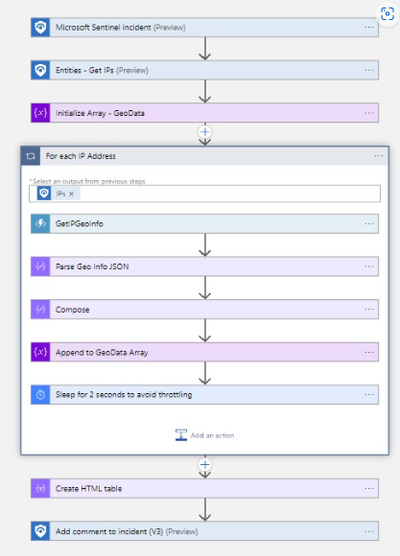
Task: Click the Create HTML table icon
Action: [40, 488]
